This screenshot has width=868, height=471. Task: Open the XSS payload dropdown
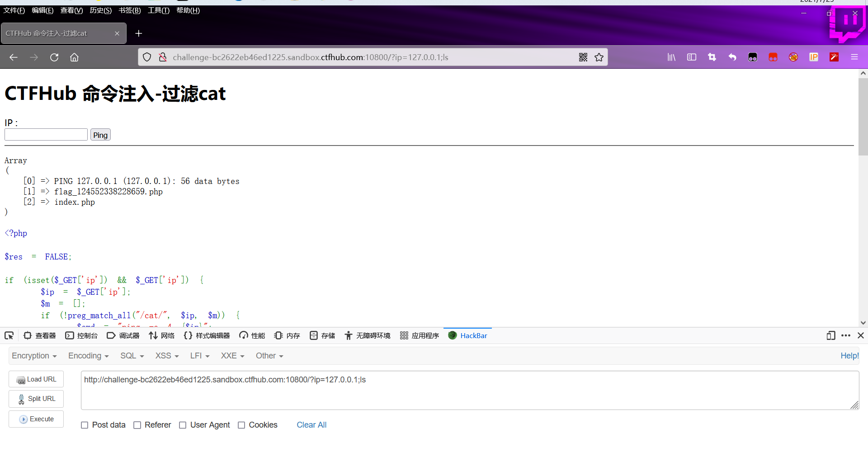pos(166,356)
